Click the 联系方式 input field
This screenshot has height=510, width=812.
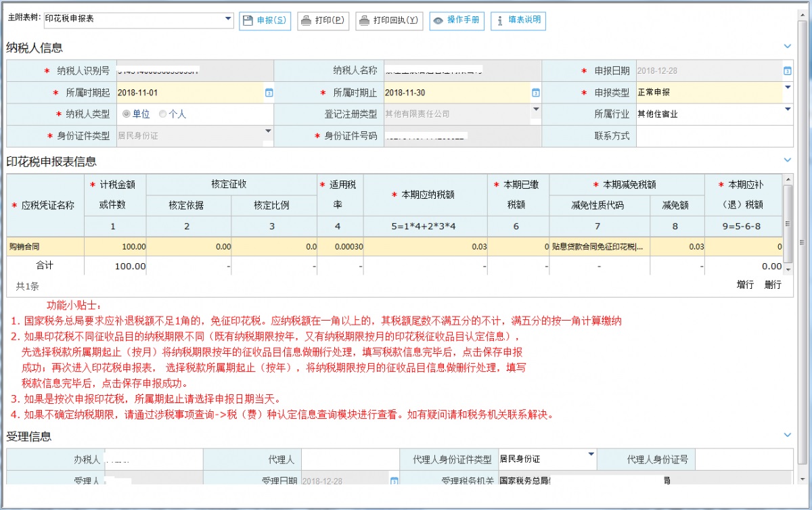[x=715, y=136]
